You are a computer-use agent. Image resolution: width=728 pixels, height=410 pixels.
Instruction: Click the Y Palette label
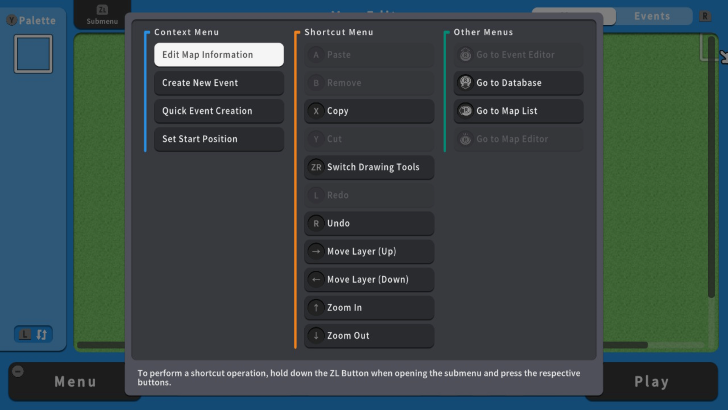[31, 20]
